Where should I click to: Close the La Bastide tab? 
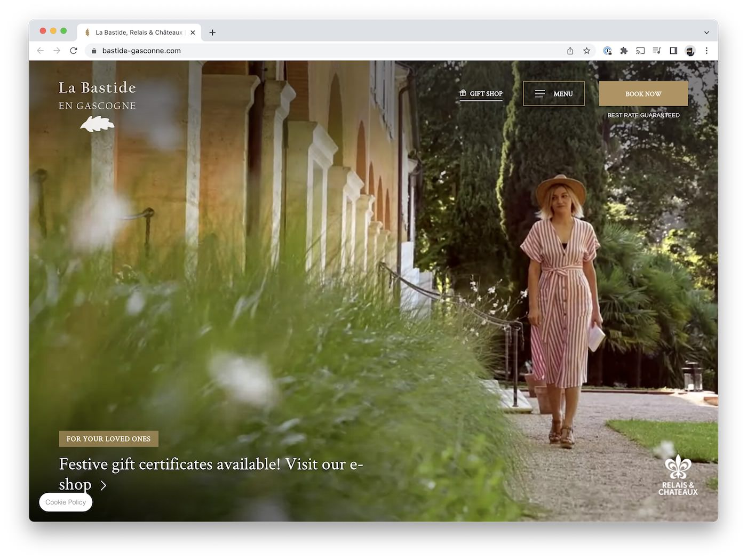click(x=193, y=33)
